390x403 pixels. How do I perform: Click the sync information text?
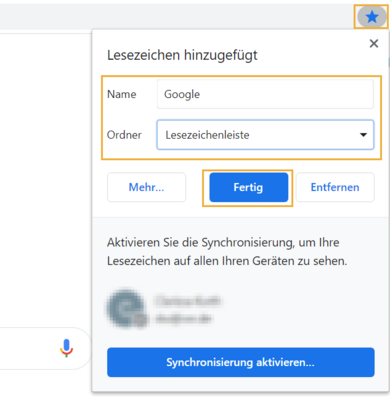(227, 252)
